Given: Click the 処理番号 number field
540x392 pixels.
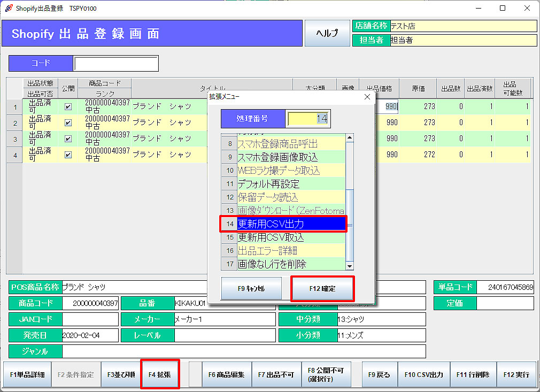Looking at the screenshot, I should click(x=308, y=118).
